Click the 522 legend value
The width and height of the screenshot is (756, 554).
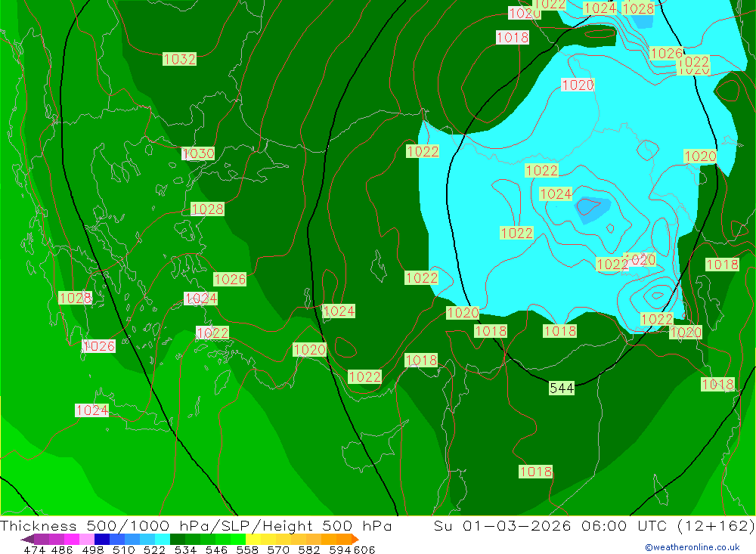click(x=153, y=549)
